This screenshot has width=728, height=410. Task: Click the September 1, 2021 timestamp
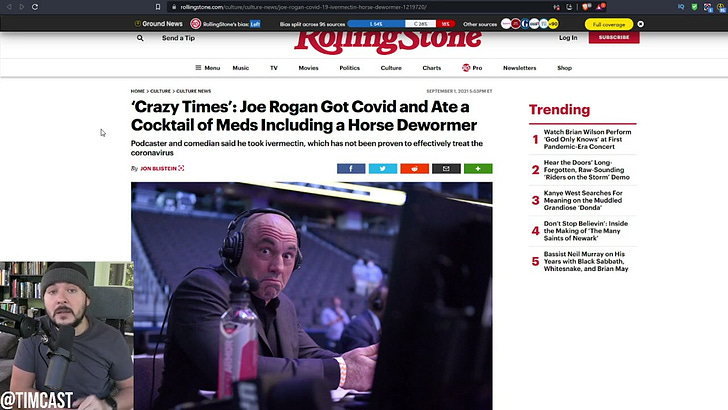pos(459,91)
